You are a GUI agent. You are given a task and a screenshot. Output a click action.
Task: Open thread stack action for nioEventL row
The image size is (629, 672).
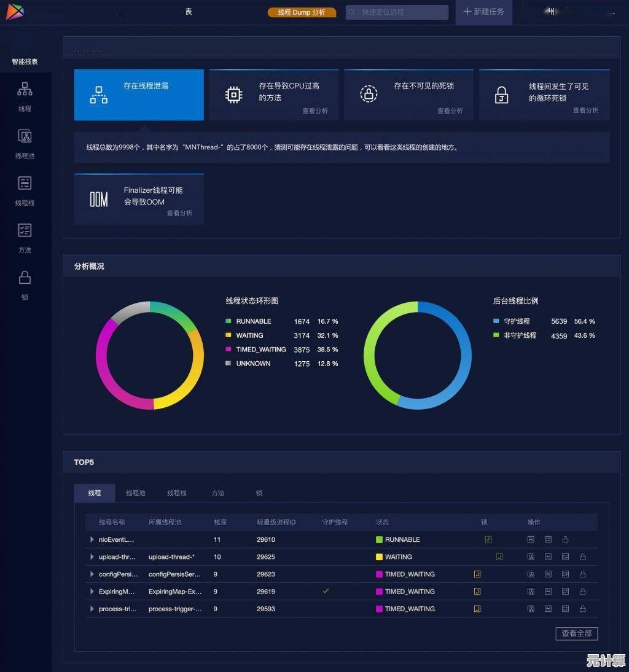tap(531, 539)
